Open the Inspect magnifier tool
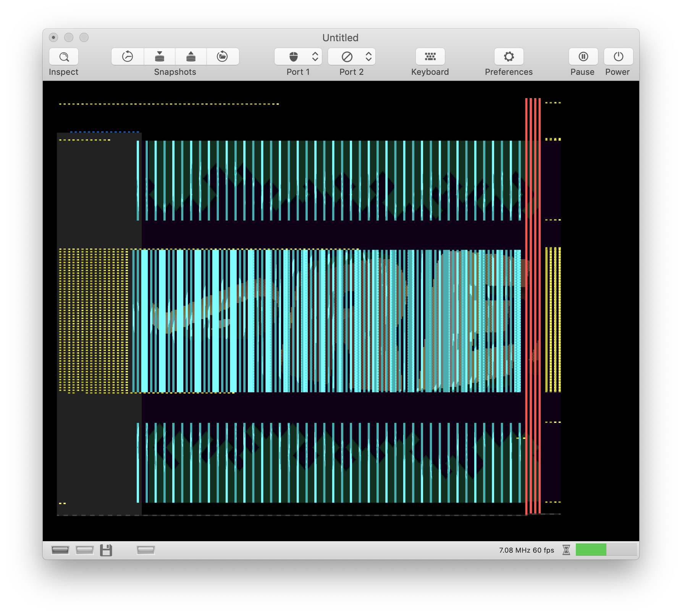This screenshot has height=616, width=682. coord(64,57)
